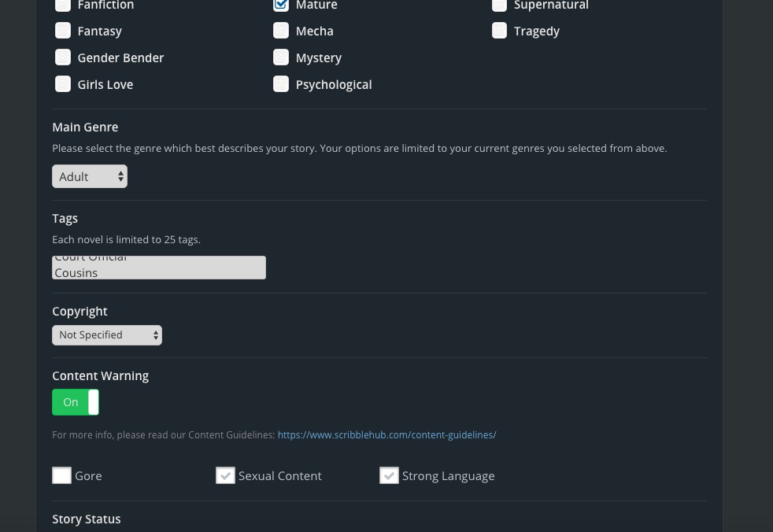Click the Mature genre label text
The height and width of the screenshot is (532, 773).
316,6
